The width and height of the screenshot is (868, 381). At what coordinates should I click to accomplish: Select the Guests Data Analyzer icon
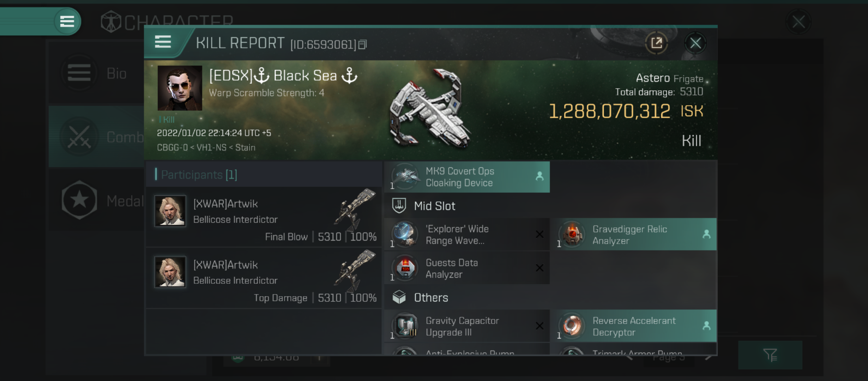[406, 268]
